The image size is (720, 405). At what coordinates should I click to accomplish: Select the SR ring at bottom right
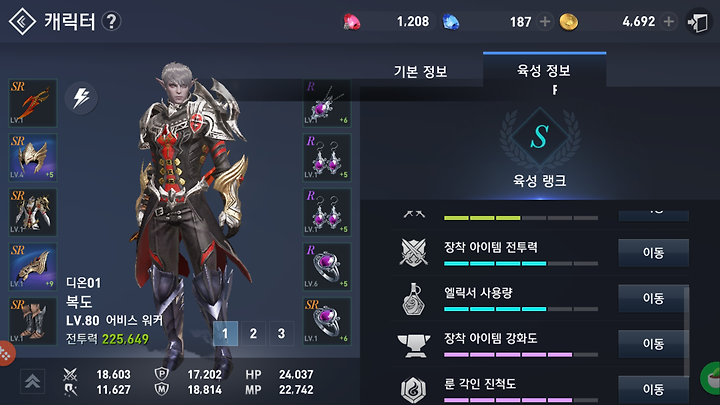pos(327,321)
